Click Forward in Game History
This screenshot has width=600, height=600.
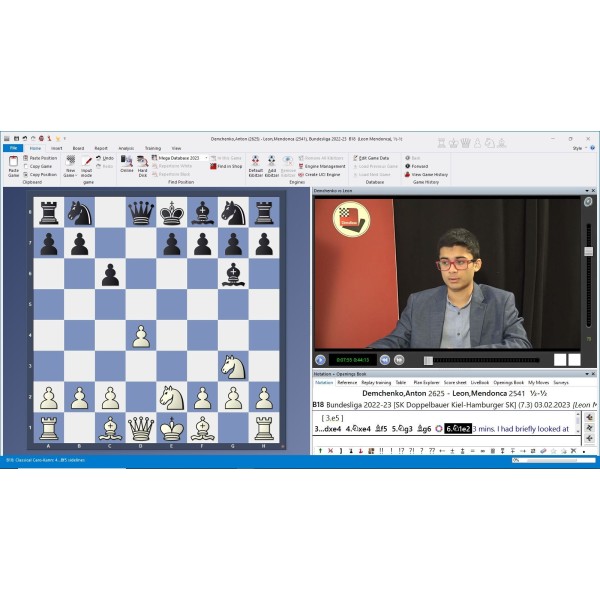(416, 166)
